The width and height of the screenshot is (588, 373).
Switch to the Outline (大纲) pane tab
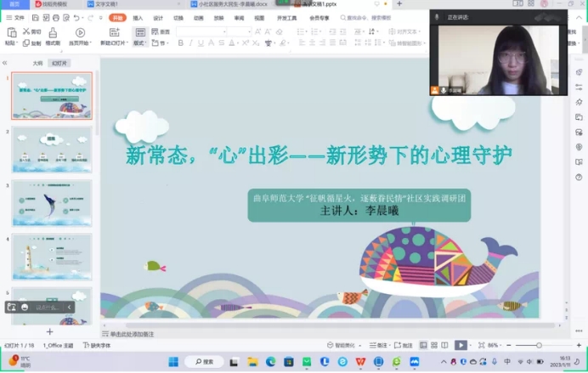[37, 63]
